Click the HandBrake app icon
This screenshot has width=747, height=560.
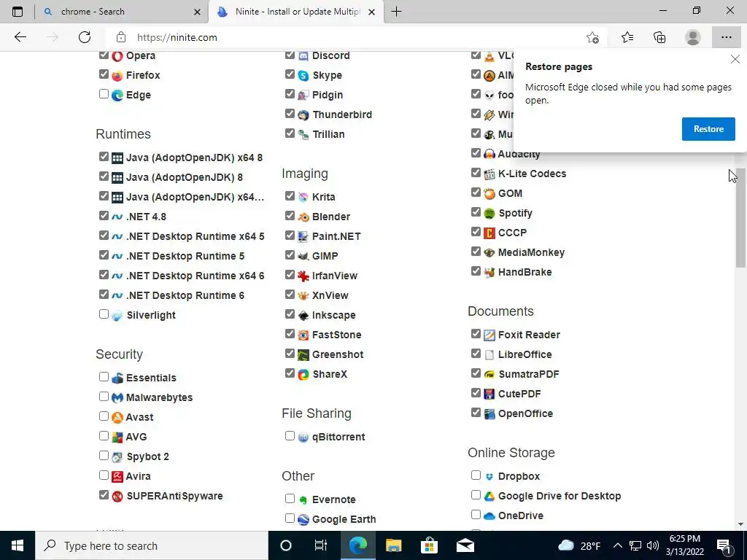489,273
